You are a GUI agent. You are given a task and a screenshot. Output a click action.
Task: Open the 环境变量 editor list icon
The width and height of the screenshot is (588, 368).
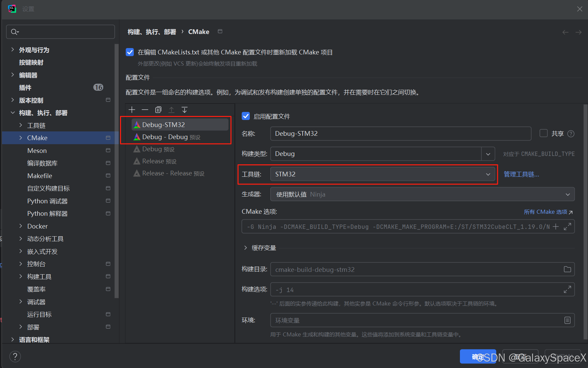567,320
